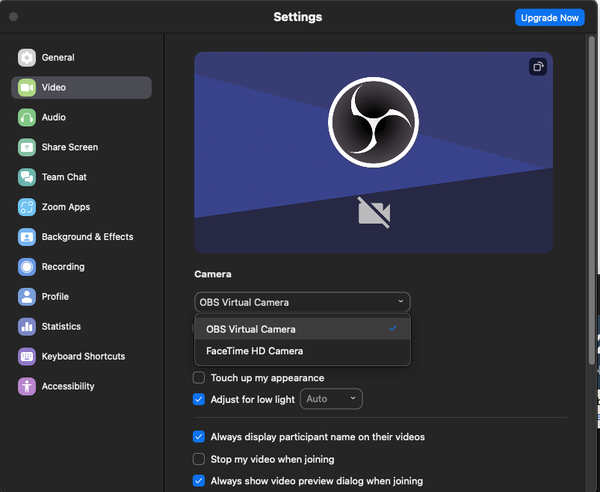Open the low light Auto dropdown

tap(331, 399)
